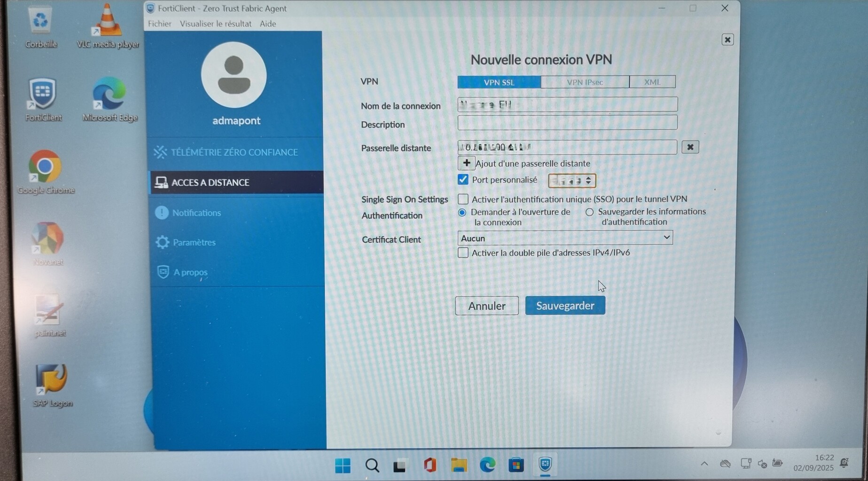Viewport: 868px width, 481px height.
Task: Open the Certificat Client dropdown
Action: 666,237
